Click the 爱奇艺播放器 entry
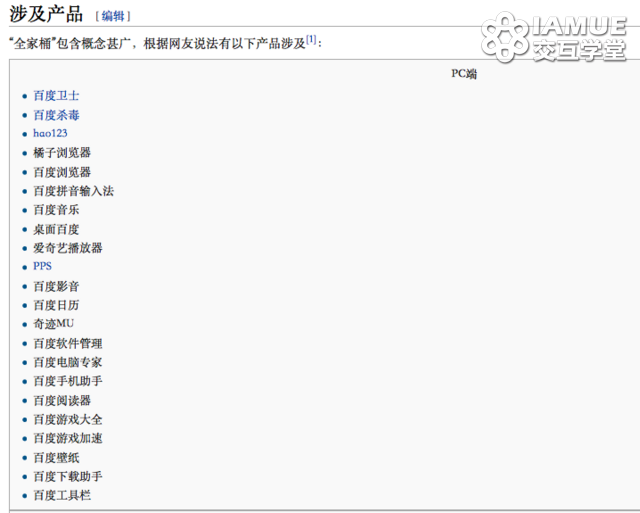Image resolution: width=640 pixels, height=513 pixels. (x=68, y=248)
